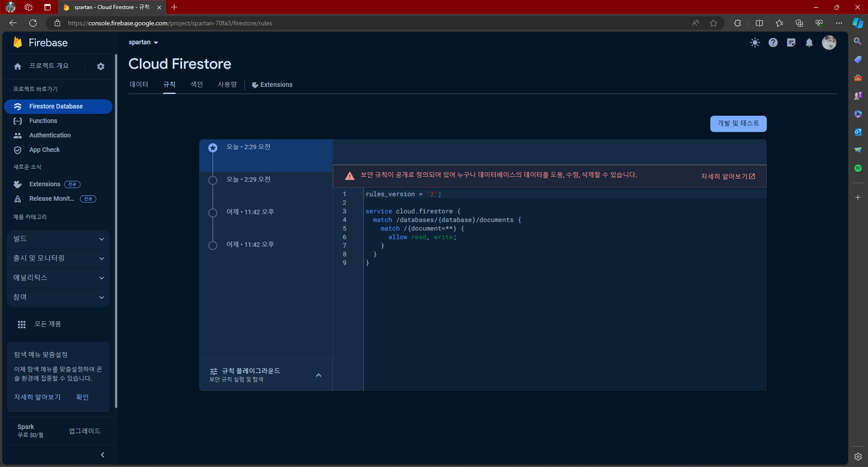
Task: Switch to the 색인 tab
Action: (197, 85)
